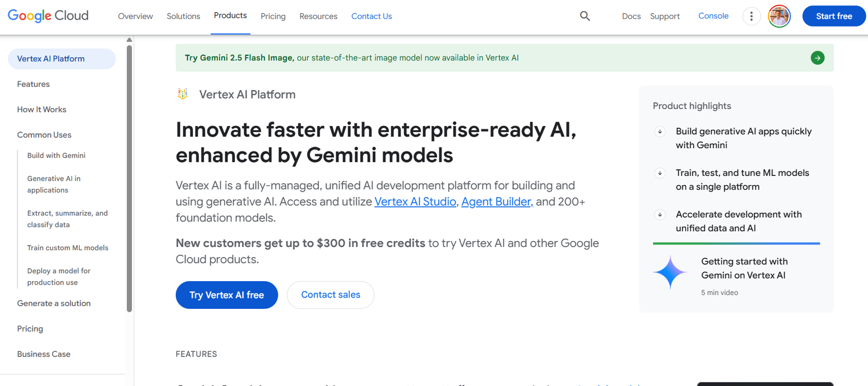Open the Pricing menu in top navigation
The image size is (868, 386).
pyautogui.click(x=273, y=16)
